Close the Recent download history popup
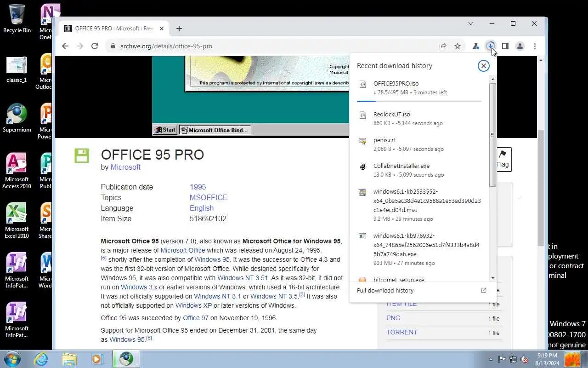Image resolution: width=588 pixels, height=368 pixels. [x=483, y=66]
